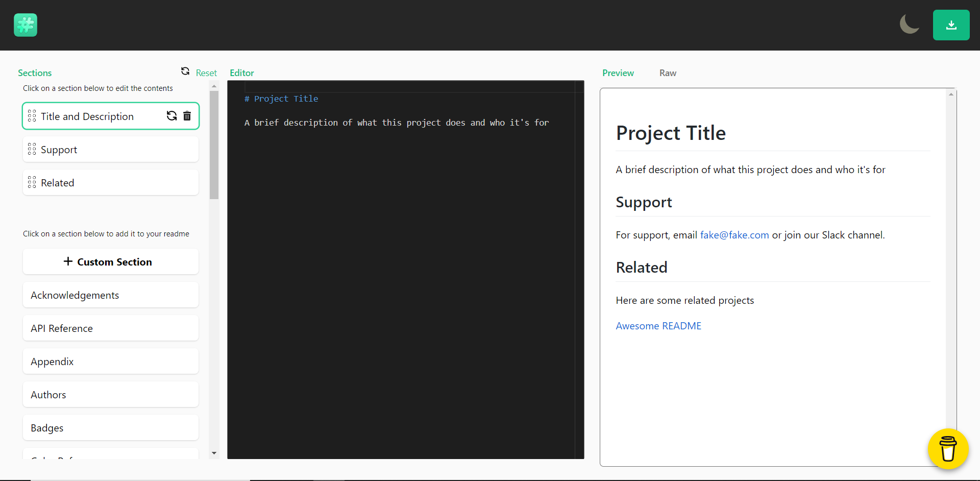Open the Buy Me a Coffee widget
The image size is (980, 481).
[948, 448]
